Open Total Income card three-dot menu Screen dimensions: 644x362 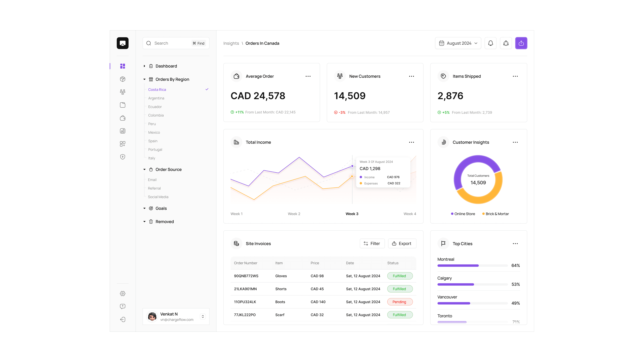point(411,142)
